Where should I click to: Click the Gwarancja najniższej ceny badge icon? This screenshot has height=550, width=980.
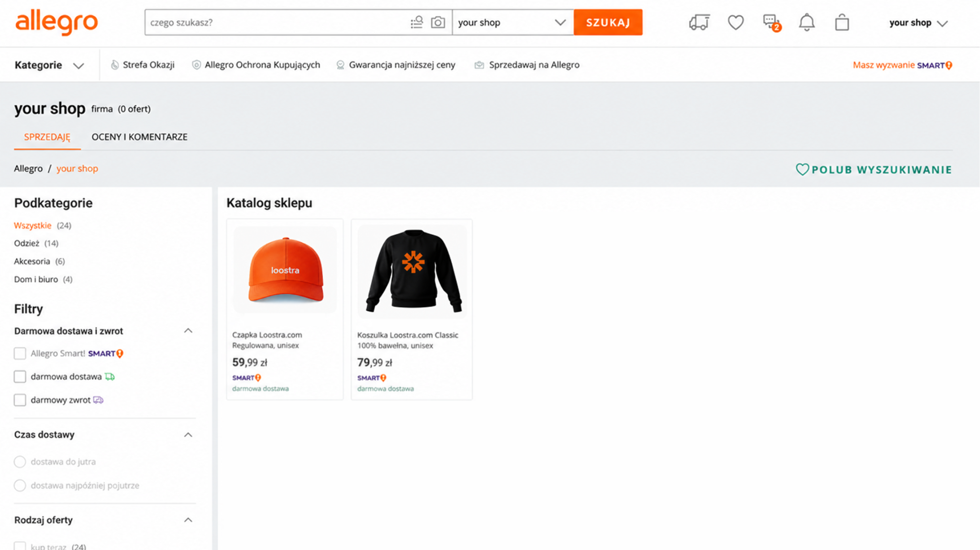(x=340, y=65)
